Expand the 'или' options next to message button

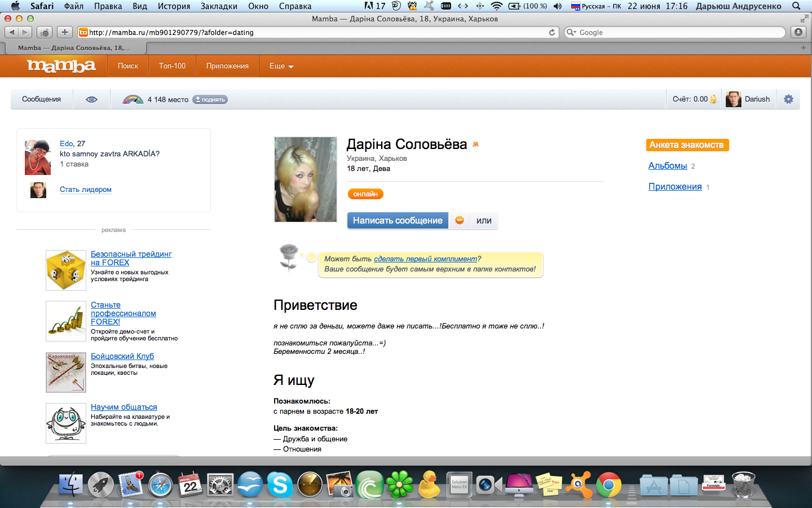[484, 221]
